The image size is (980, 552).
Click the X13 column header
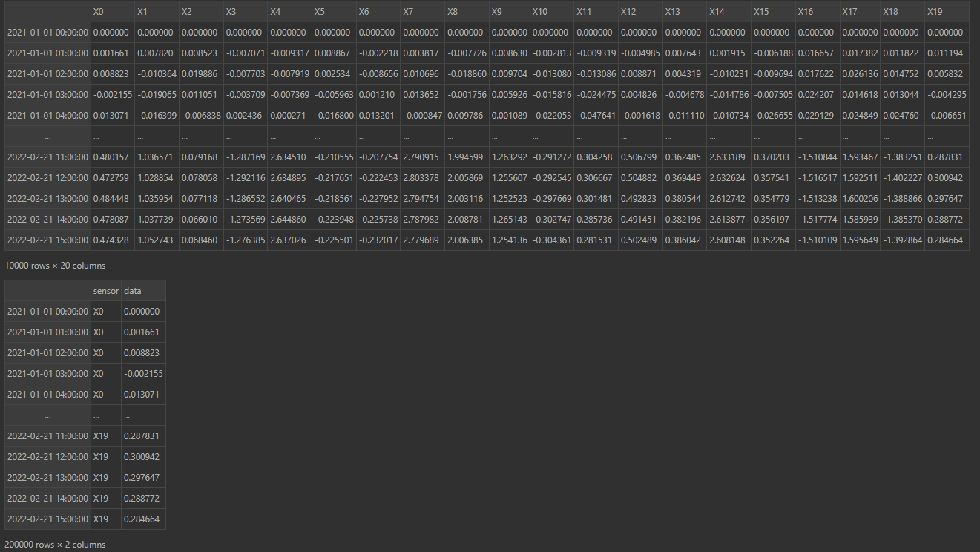[685, 12]
